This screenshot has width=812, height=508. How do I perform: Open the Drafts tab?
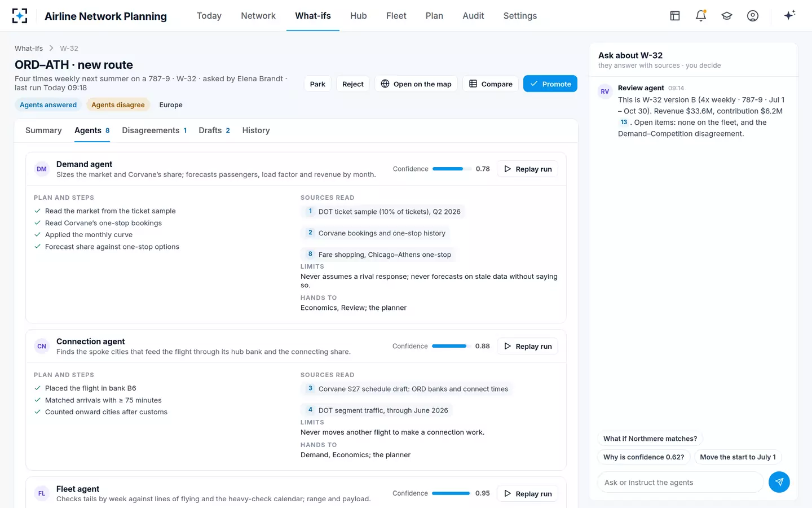pyautogui.click(x=214, y=130)
